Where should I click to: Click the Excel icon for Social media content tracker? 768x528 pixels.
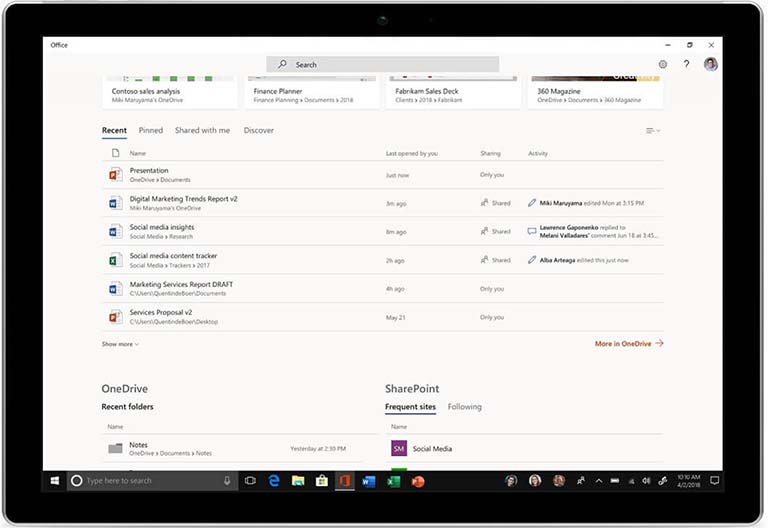[x=115, y=260]
